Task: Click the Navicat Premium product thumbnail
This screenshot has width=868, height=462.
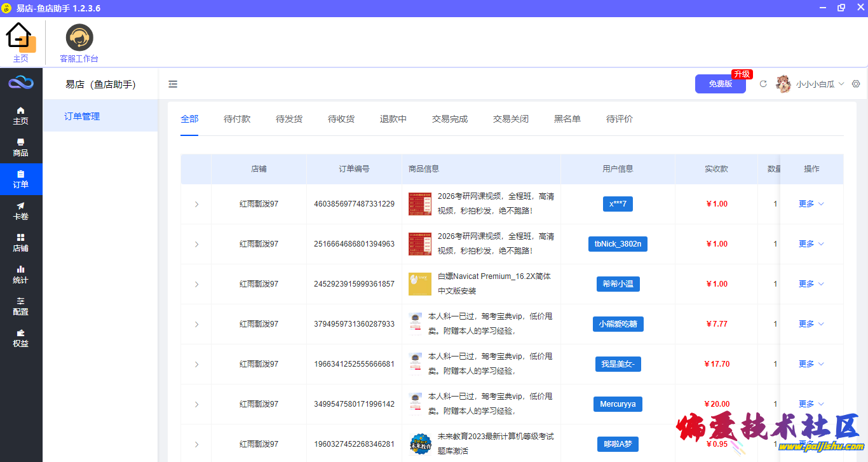Action: (420, 284)
